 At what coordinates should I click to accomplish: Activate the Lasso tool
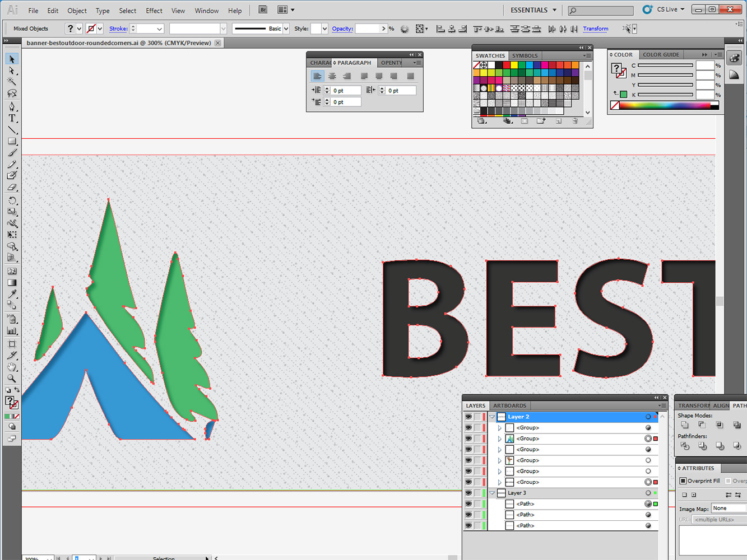12,94
